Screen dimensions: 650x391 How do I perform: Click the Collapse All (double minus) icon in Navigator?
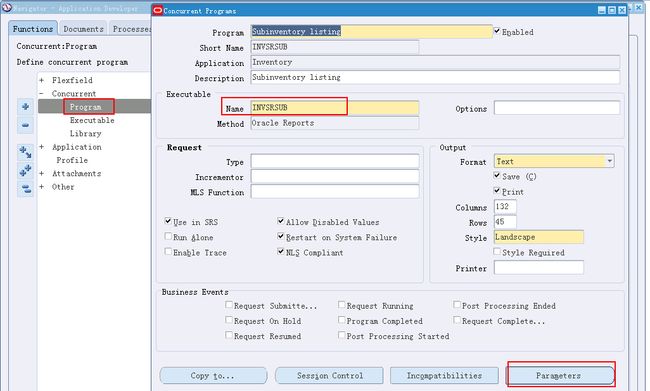(x=25, y=189)
